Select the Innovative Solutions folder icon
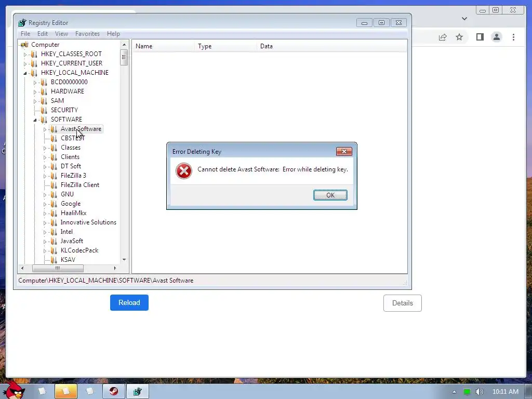 coord(54,222)
